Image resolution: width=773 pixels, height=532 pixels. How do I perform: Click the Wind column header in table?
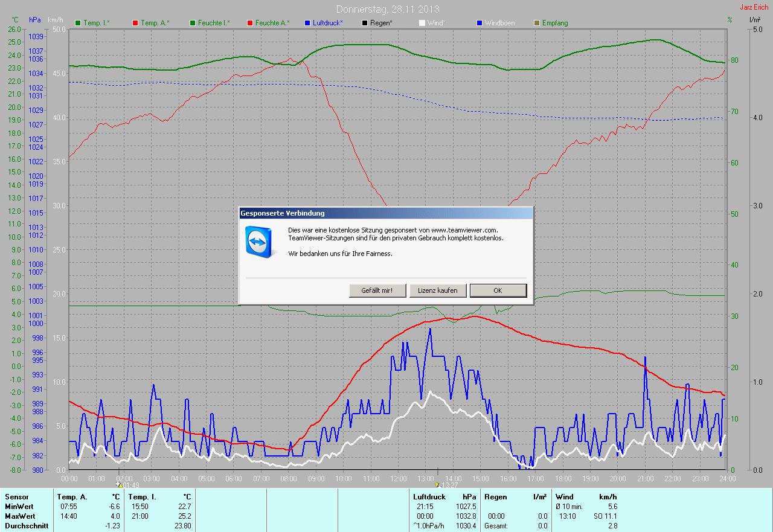[564, 497]
